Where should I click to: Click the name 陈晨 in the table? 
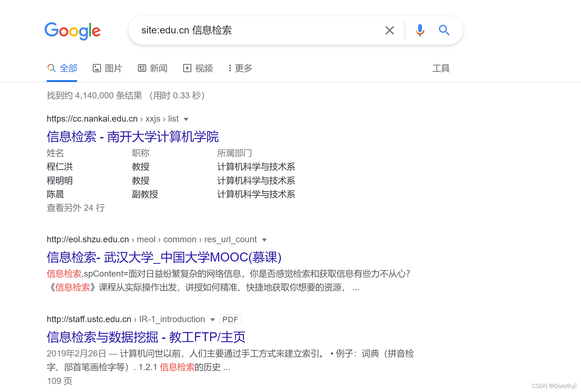[55, 194]
